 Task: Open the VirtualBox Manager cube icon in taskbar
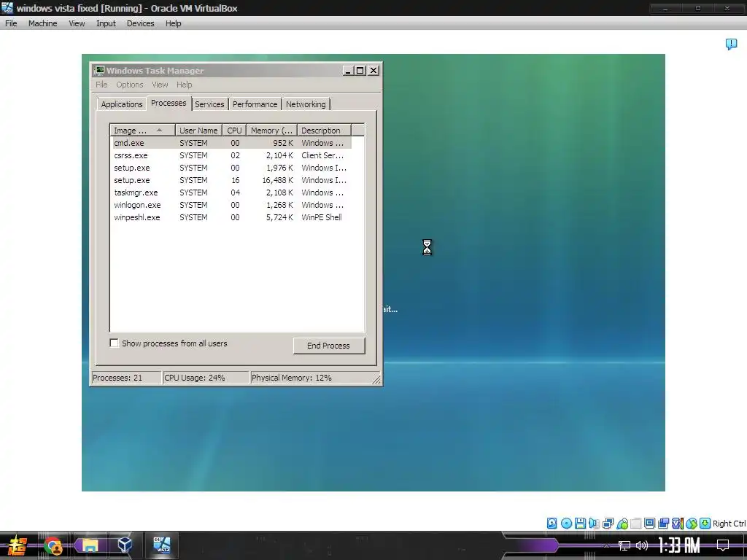pos(125,545)
